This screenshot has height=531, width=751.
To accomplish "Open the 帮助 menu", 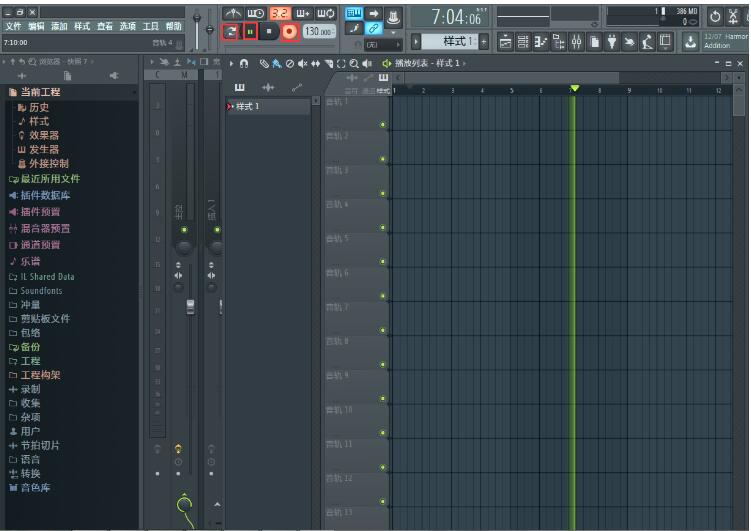I will [173, 26].
